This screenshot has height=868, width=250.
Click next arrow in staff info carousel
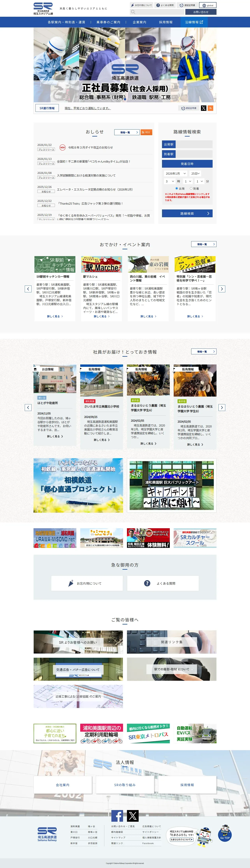point(222,407)
